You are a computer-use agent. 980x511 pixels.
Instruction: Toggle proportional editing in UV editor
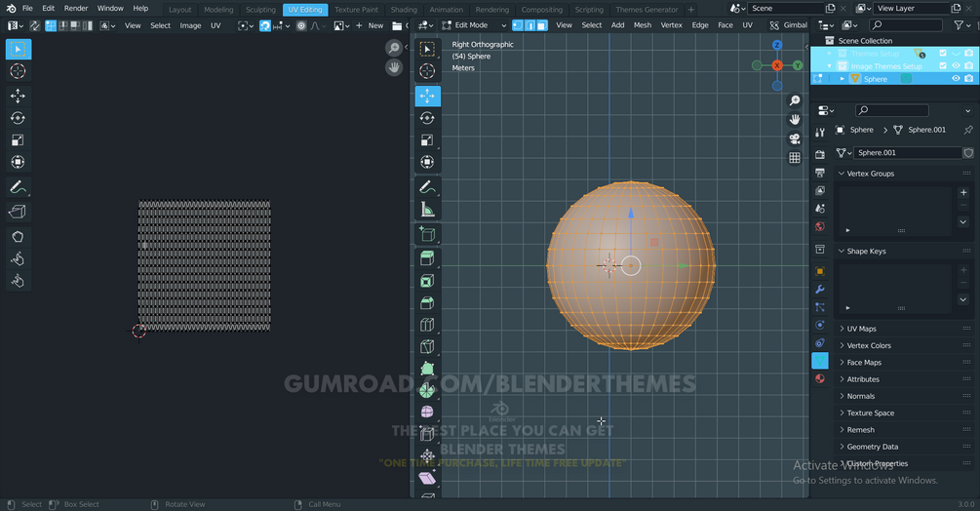pyautogui.click(x=301, y=25)
